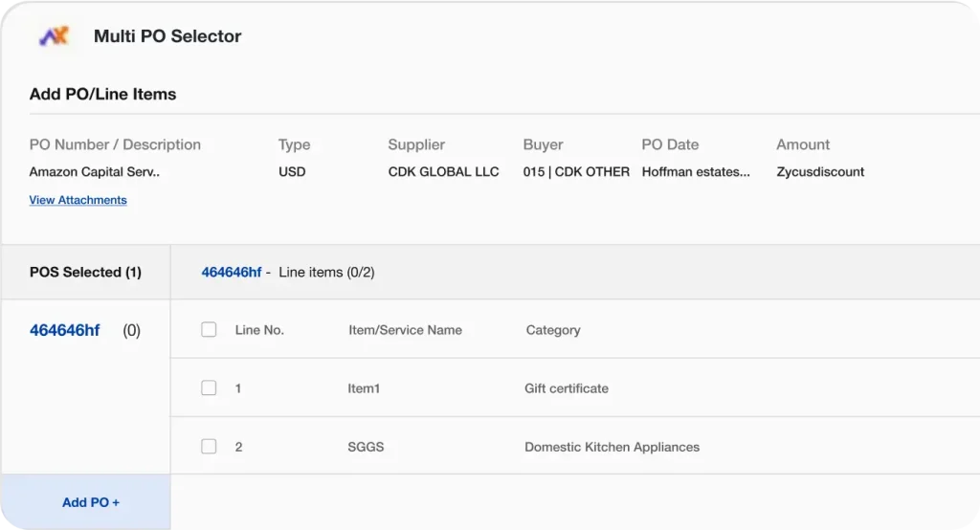Click the Add PO + button
980x530 pixels.
tap(90, 502)
